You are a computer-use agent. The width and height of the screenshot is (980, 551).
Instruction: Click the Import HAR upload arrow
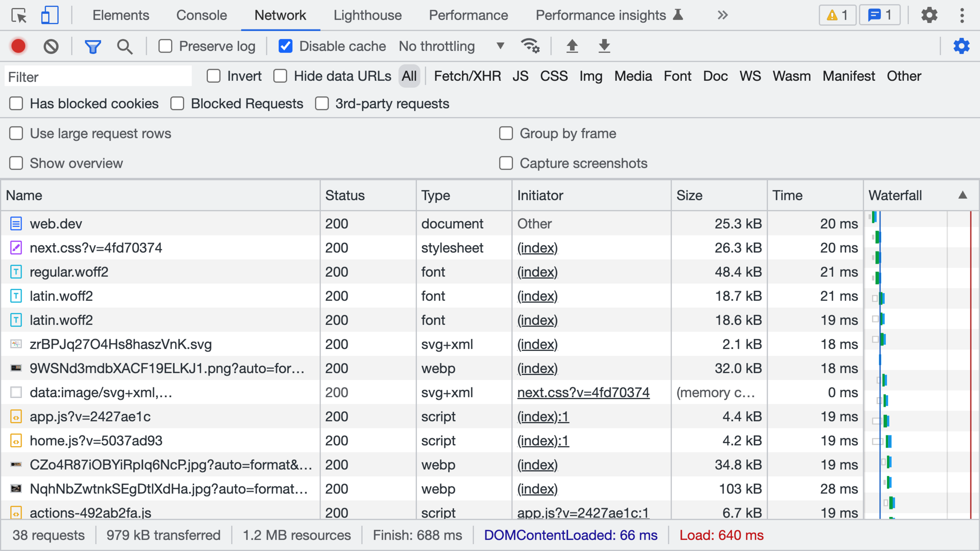[x=572, y=46]
